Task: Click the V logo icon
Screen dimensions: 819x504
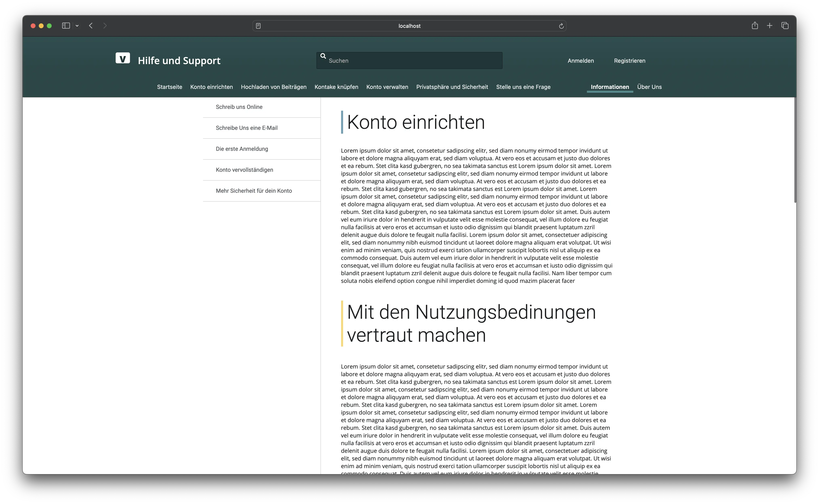Action: pyautogui.click(x=123, y=58)
